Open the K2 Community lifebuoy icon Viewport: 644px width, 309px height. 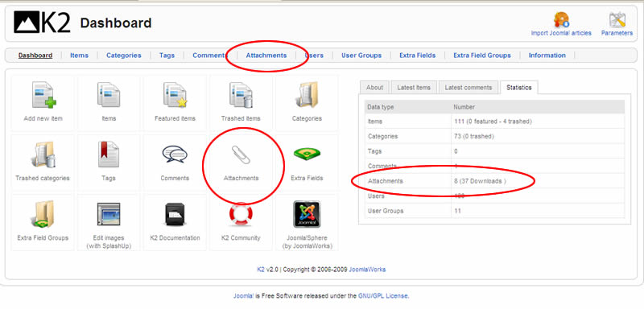click(x=241, y=214)
